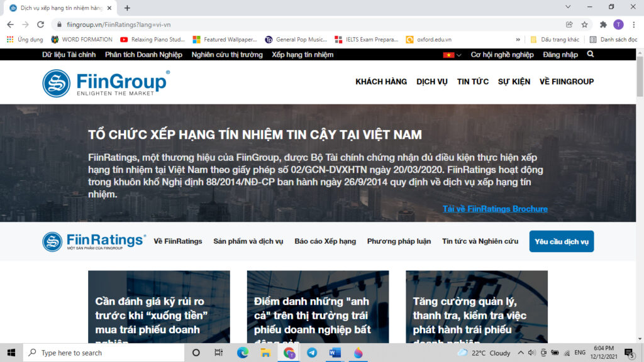
Task: Open the Chrome profile avatar
Action: pos(618,25)
